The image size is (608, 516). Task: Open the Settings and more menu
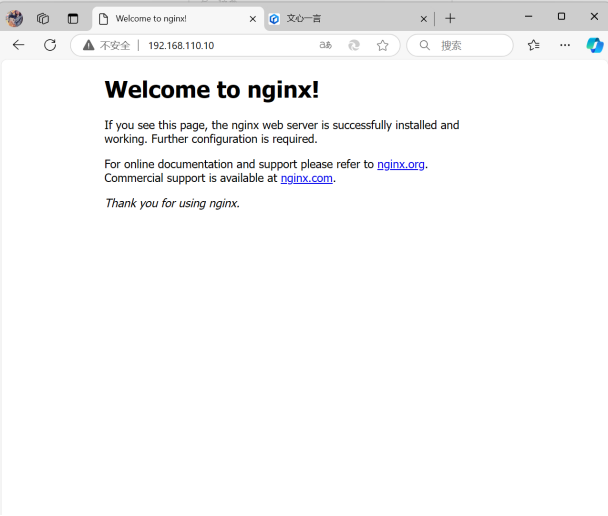(565, 45)
